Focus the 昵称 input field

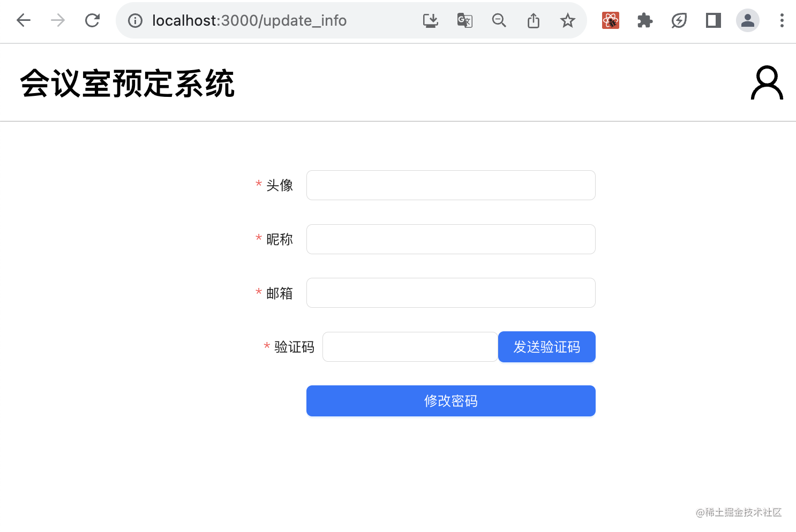(x=451, y=239)
